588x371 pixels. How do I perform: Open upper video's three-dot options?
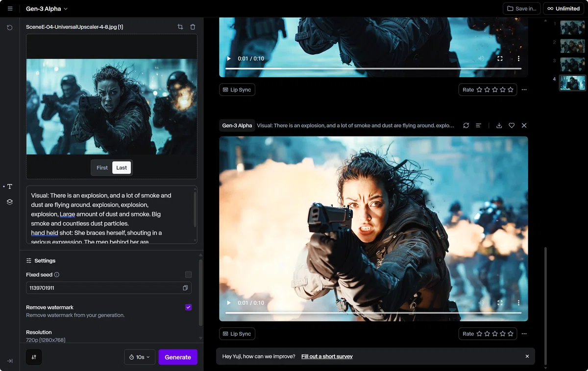pos(518,58)
